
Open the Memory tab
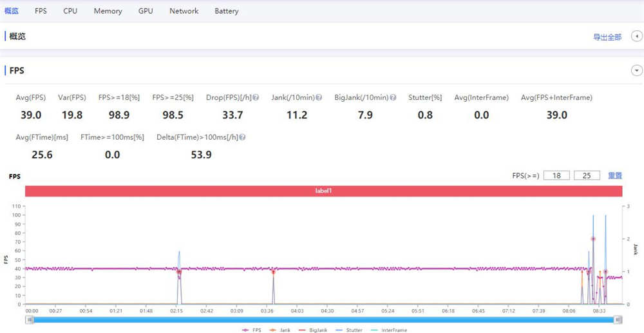coord(108,11)
